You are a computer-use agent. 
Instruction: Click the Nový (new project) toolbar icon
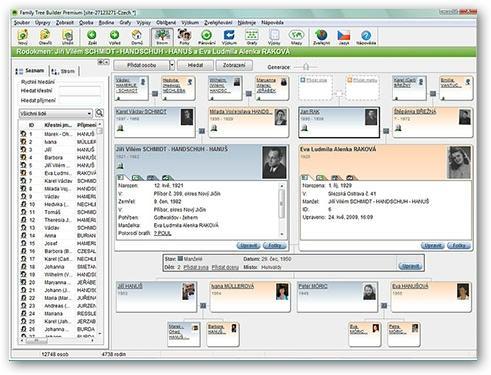22,37
